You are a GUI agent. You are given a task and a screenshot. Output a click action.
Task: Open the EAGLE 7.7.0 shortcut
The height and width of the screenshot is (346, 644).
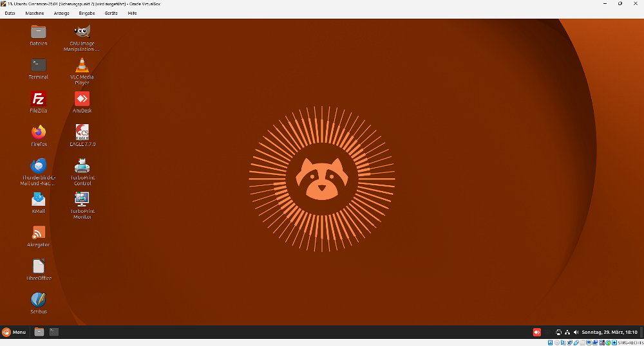point(82,132)
